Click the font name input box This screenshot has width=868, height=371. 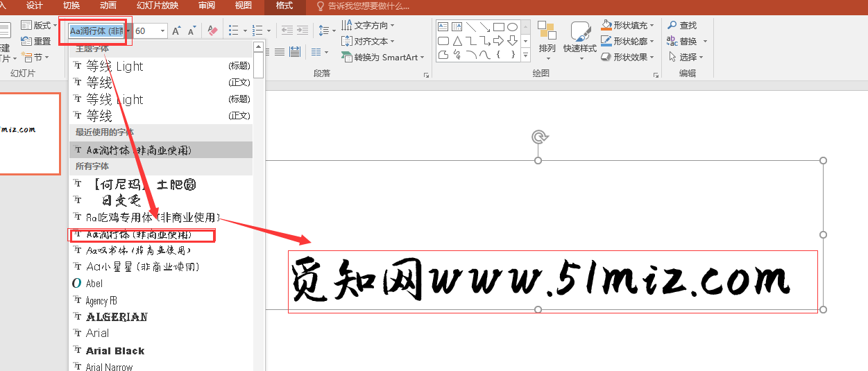point(96,31)
